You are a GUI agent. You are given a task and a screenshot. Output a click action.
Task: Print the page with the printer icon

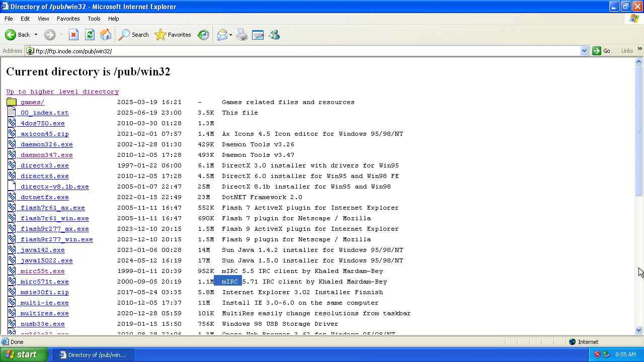click(x=242, y=35)
